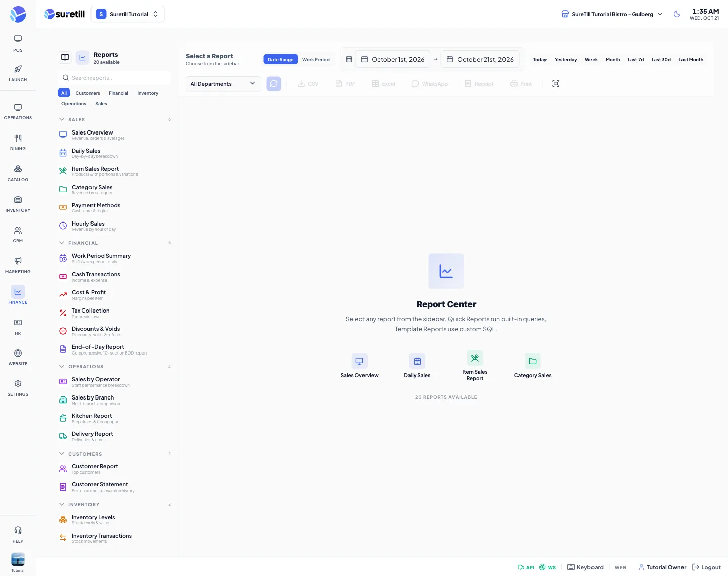Click the Logout link
Image resolution: width=728 pixels, height=576 pixels.
[x=707, y=567]
